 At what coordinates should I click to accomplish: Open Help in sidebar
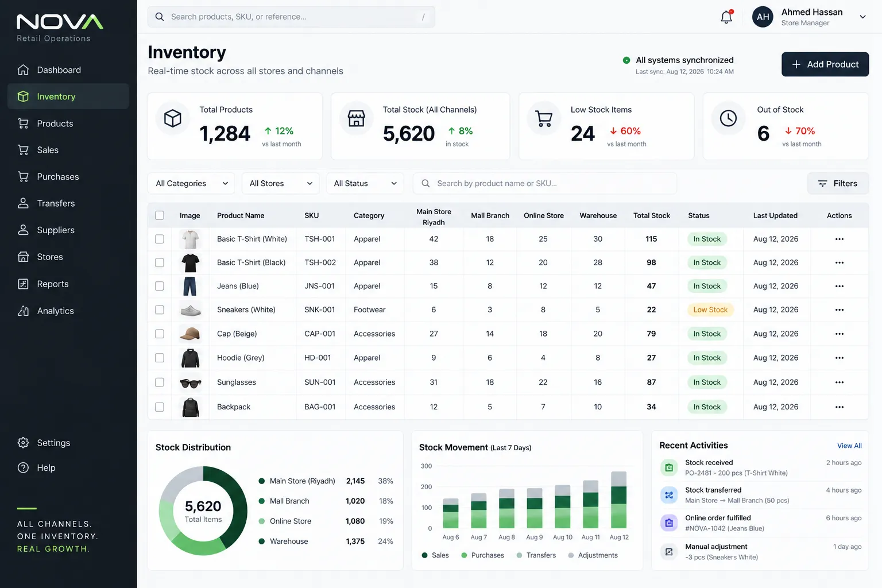coord(68,467)
